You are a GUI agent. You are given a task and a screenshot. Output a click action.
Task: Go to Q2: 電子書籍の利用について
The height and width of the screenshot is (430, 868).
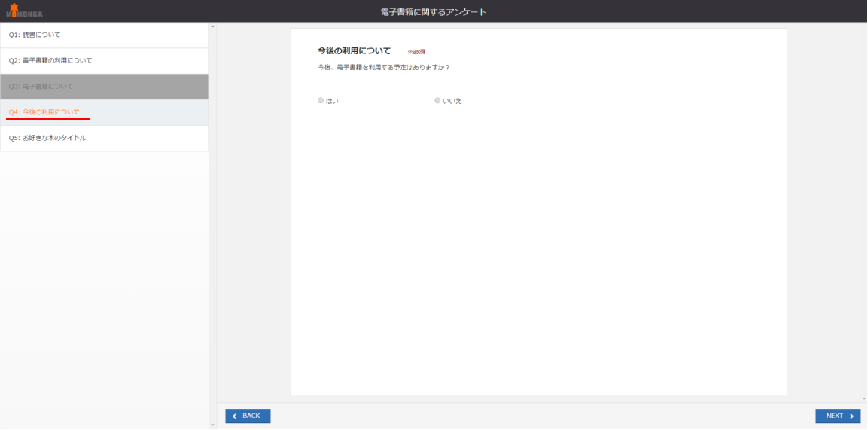(104, 61)
